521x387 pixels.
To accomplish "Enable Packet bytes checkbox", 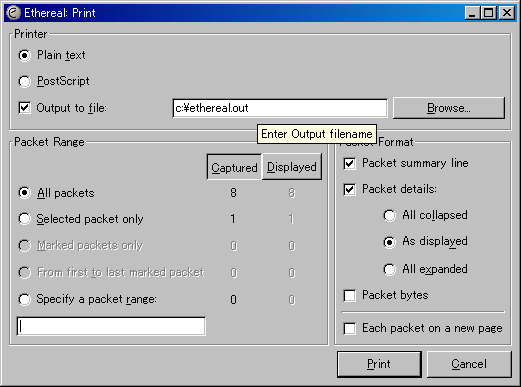I will 349,295.
